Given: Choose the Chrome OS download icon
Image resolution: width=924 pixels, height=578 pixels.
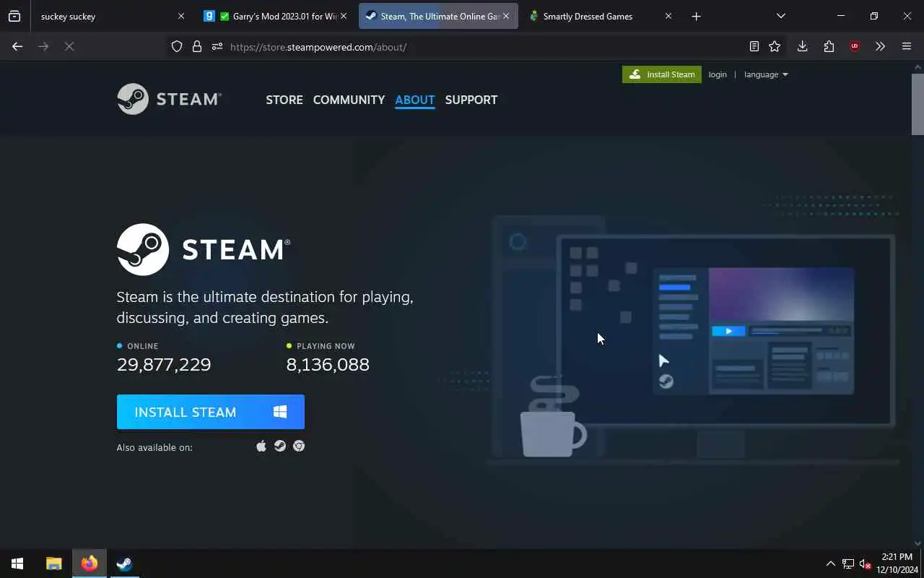Looking at the screenshot, I should coord(299,446).
